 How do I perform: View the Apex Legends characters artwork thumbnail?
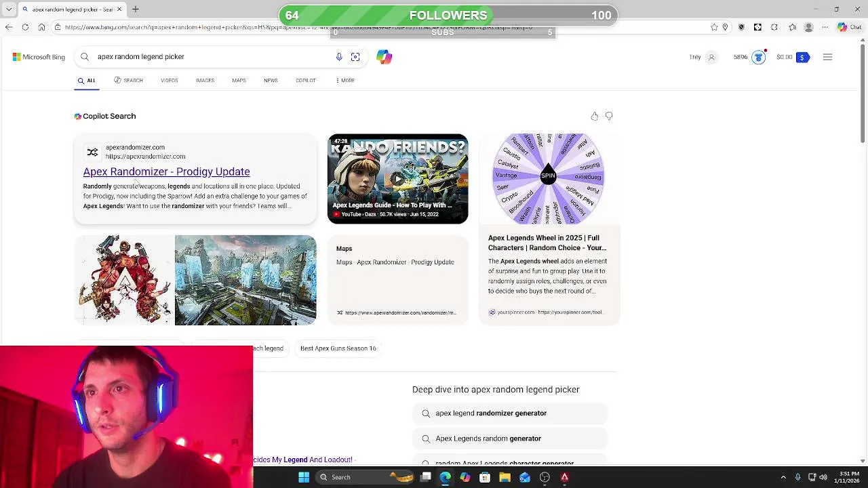point(124,280)
